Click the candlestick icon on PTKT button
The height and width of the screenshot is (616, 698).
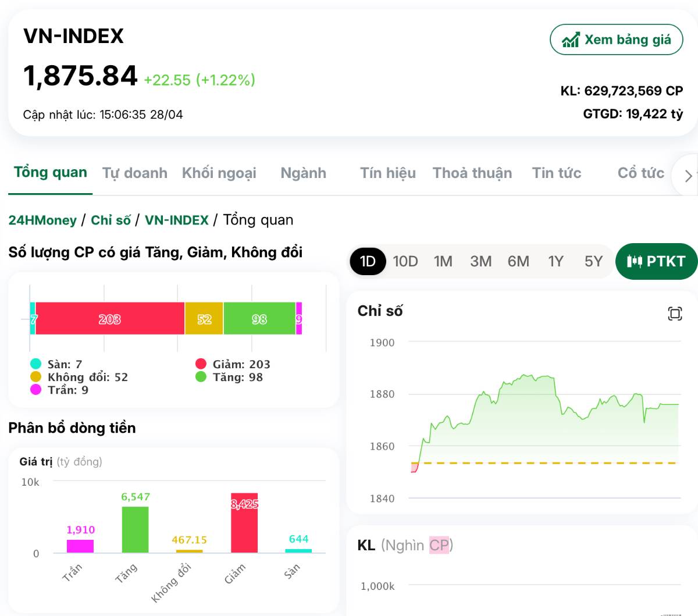[634, 262]
